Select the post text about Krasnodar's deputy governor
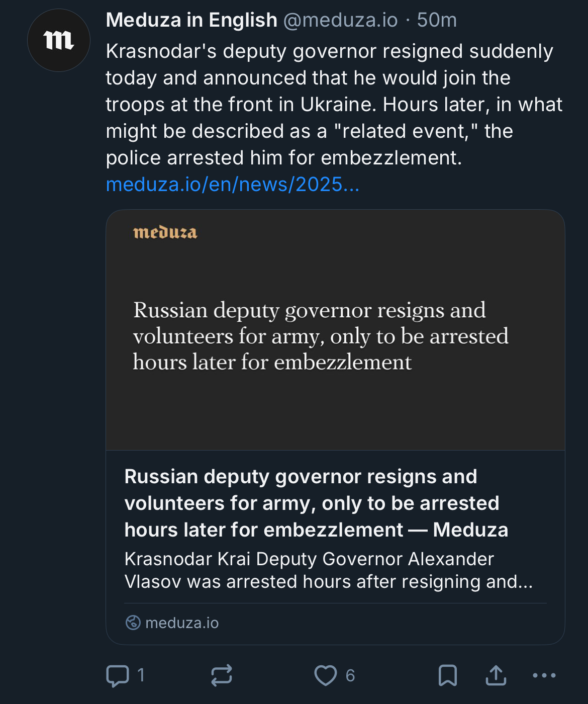 click(332, 104)
